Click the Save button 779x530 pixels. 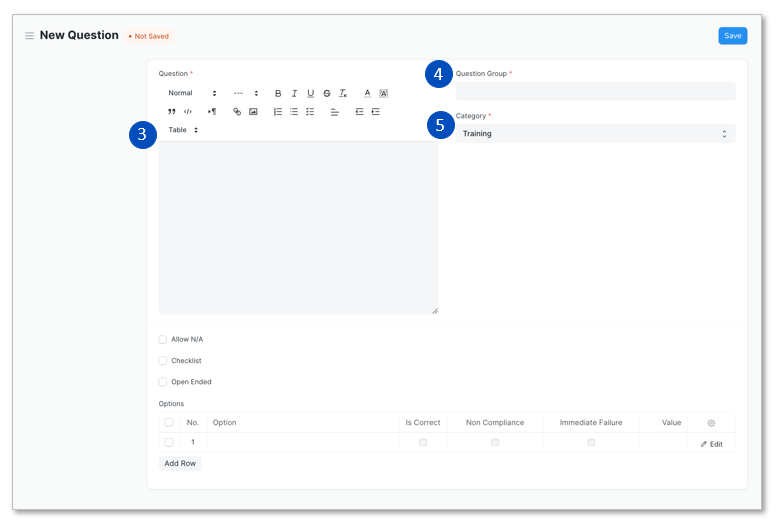(x=732, y=36)
